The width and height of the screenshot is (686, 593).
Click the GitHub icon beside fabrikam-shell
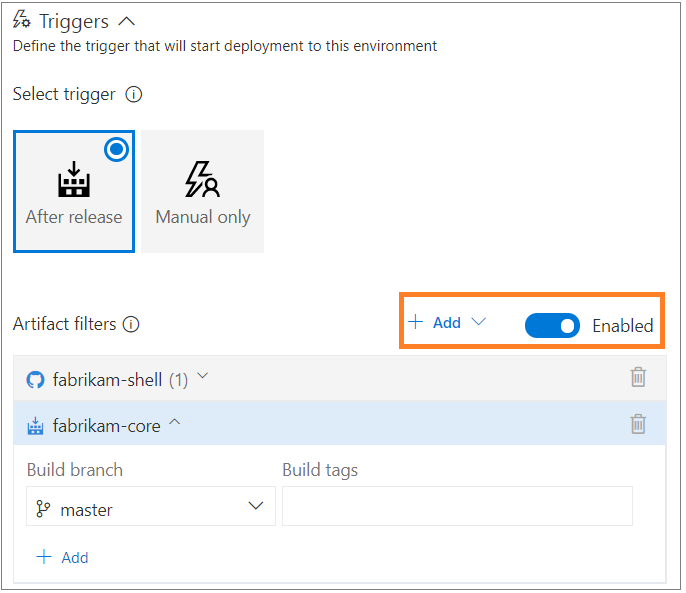tap(35, 380)
